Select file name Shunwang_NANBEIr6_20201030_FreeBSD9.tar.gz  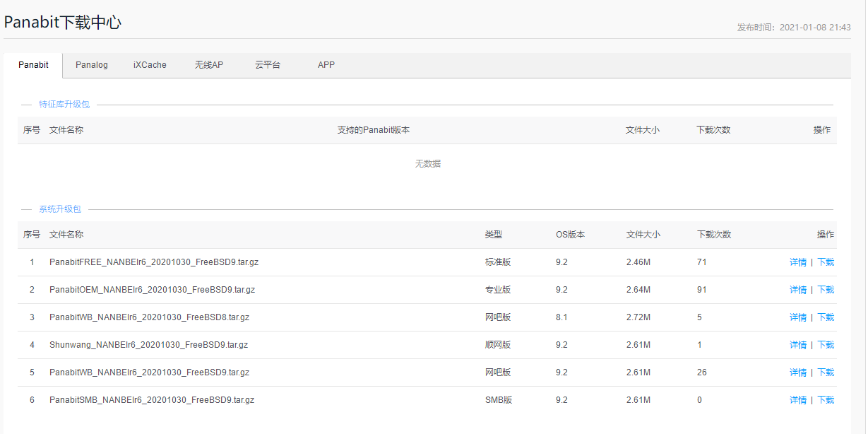149,345
